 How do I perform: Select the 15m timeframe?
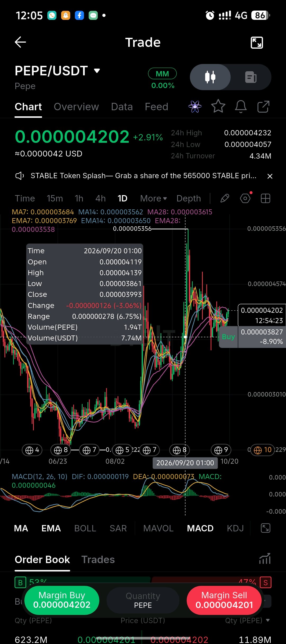click(55, 198)
